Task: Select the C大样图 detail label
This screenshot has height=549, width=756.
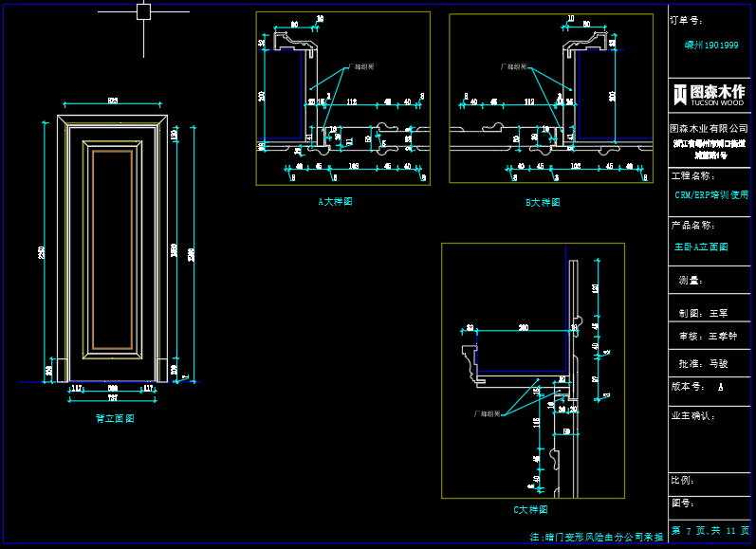Action: coord(529,509)
